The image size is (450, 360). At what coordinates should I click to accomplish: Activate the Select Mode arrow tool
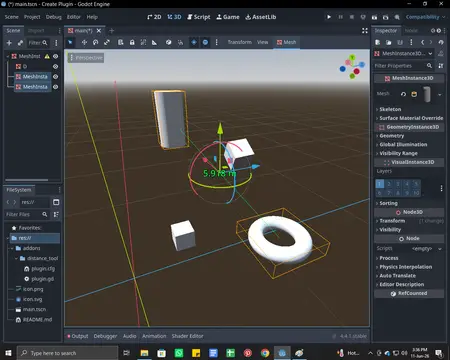(70, 42)
